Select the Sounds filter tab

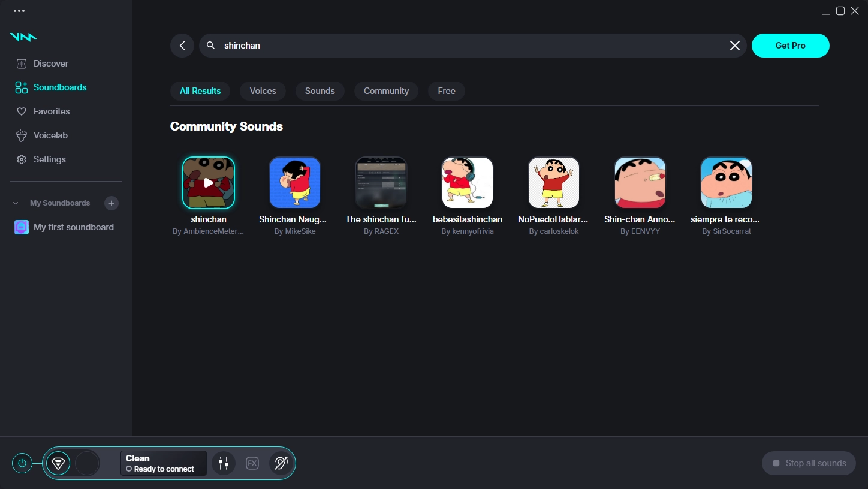click(320, 91)
